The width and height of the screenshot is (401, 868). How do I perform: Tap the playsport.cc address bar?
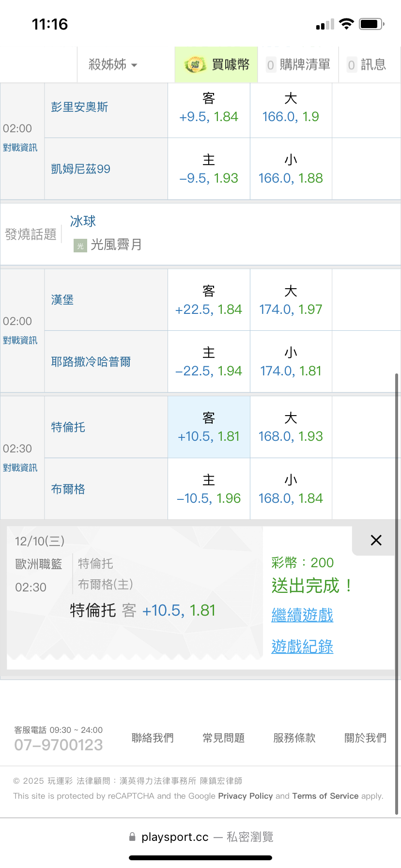200,837
